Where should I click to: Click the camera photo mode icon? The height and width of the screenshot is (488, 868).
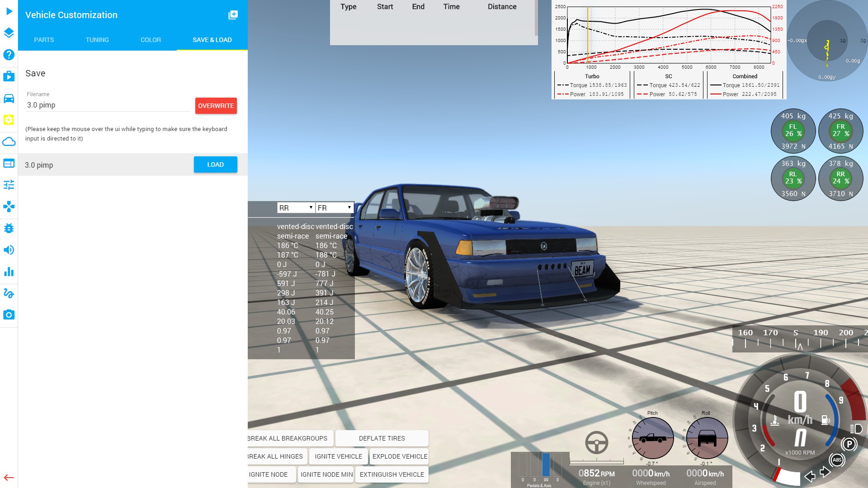point(9,315)
